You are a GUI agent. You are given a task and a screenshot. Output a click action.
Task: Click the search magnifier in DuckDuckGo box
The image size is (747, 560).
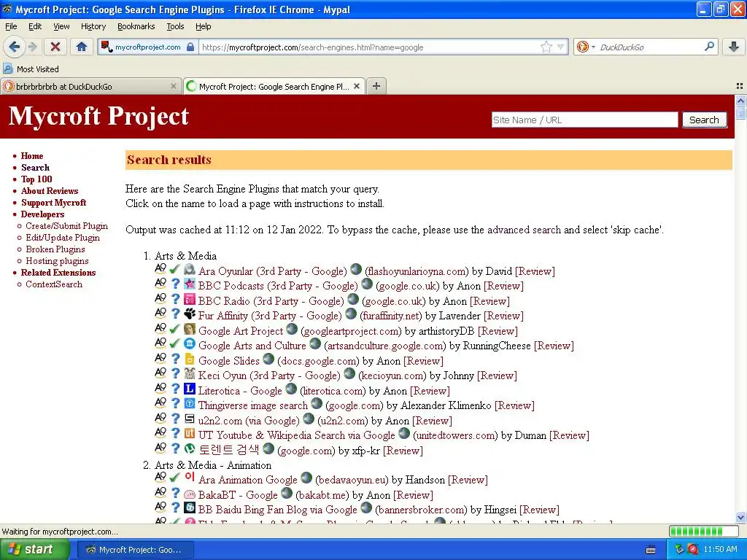coord(709,47)
